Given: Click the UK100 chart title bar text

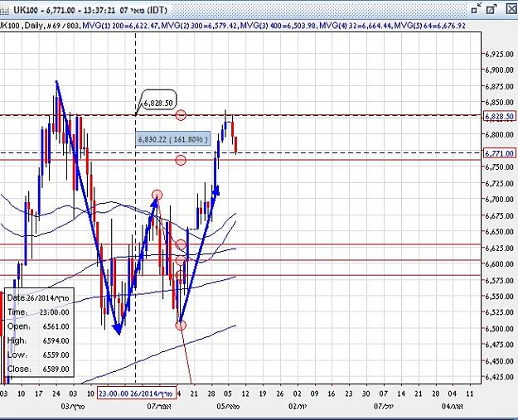Looking at the screenshot, I should click(90, 10).
